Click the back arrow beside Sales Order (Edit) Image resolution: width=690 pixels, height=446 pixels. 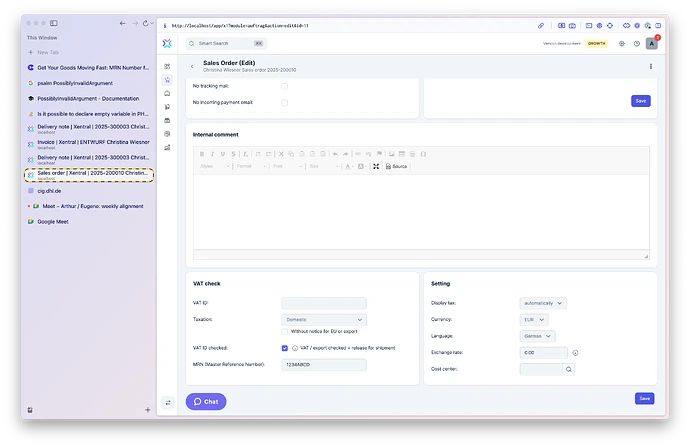click(192, 66)
